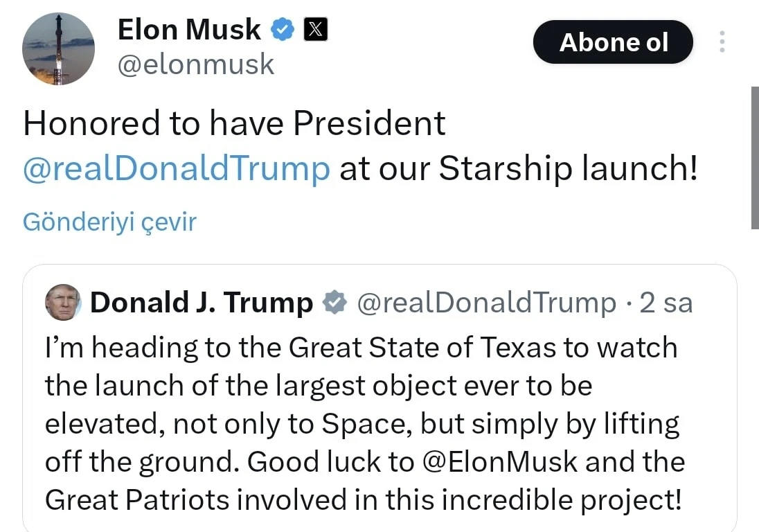Click the Gönderiyi çevir translate link
This screenshot has height=532, width=759.
click(109, 222)
